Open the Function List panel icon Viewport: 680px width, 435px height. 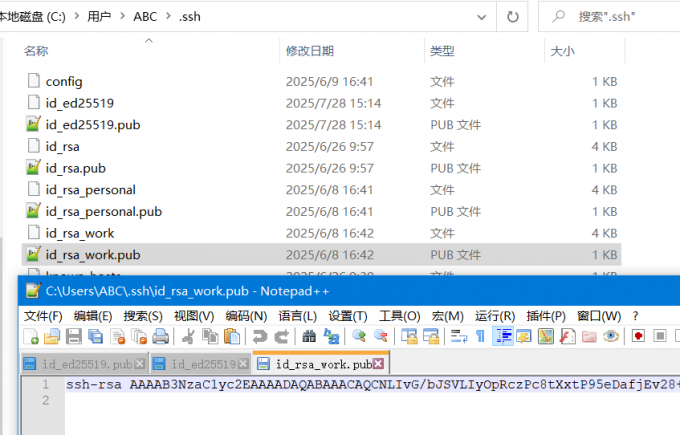(567, 337)
